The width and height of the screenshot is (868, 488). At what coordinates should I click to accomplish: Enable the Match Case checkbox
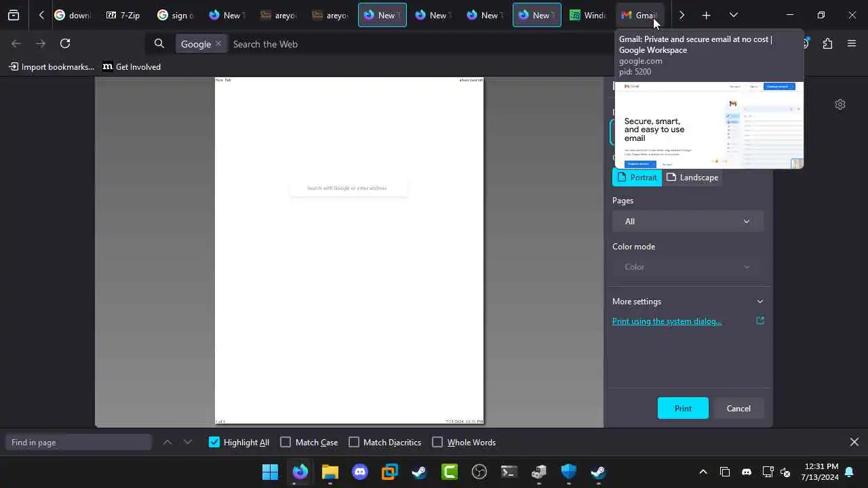pos(285,442)
